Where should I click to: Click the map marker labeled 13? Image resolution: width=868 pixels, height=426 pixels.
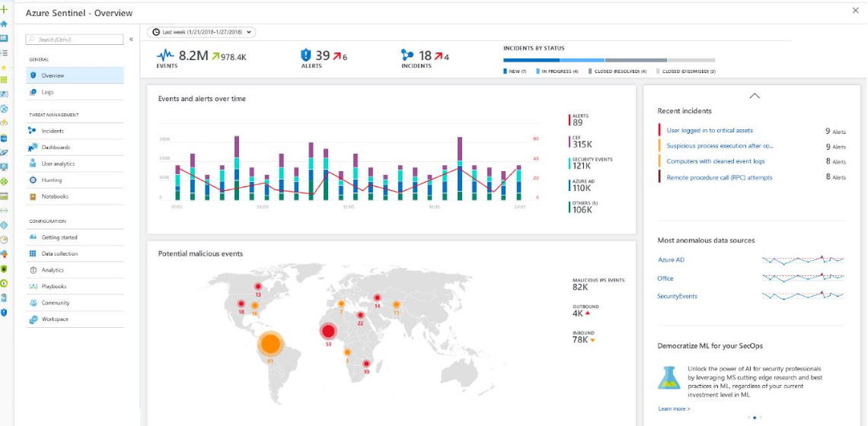tap(258, 286)
